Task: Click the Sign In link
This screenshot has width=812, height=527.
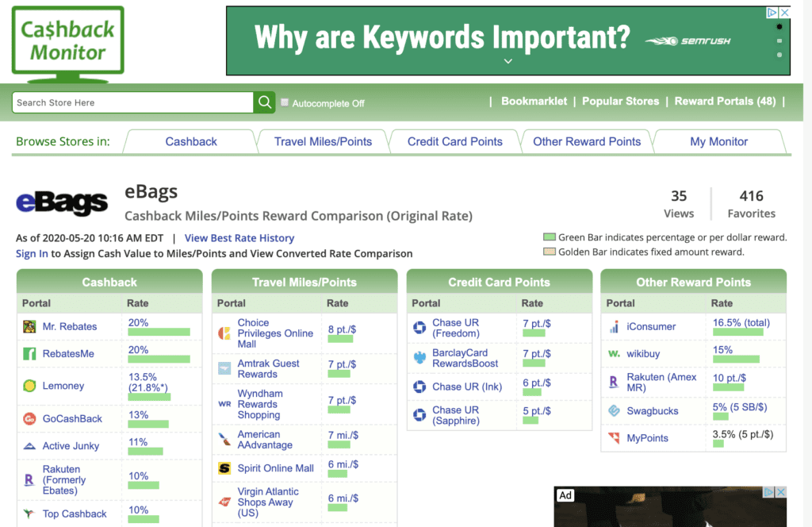Action: tap(32, 254)
